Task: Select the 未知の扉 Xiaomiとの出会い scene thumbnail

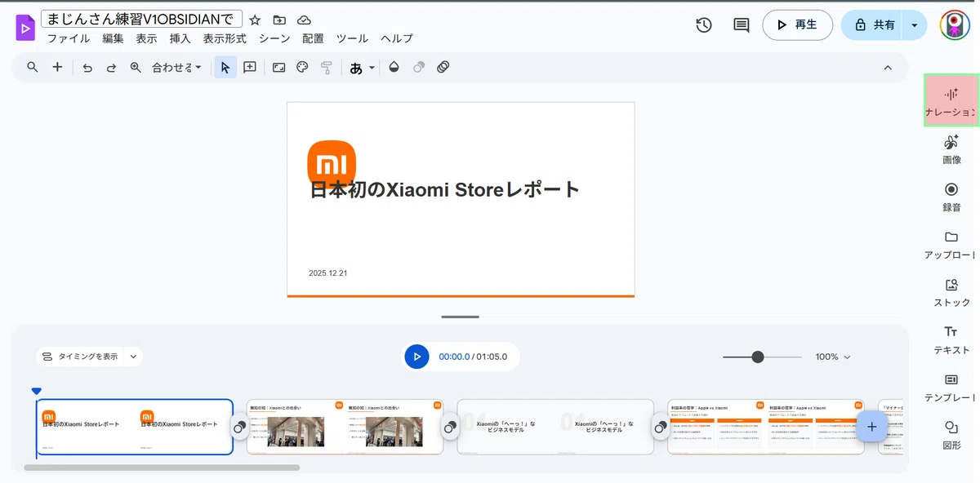Action: pyautogui.click(x=345, y=427)
